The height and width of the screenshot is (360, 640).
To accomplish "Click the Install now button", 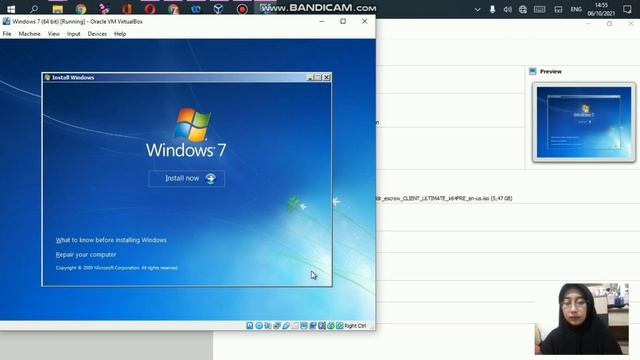I will click(x=187, y=178).
